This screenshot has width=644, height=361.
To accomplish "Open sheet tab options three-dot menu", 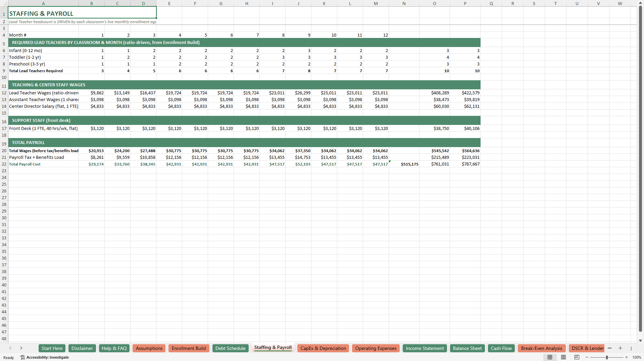I will click(x=631, y=348).
